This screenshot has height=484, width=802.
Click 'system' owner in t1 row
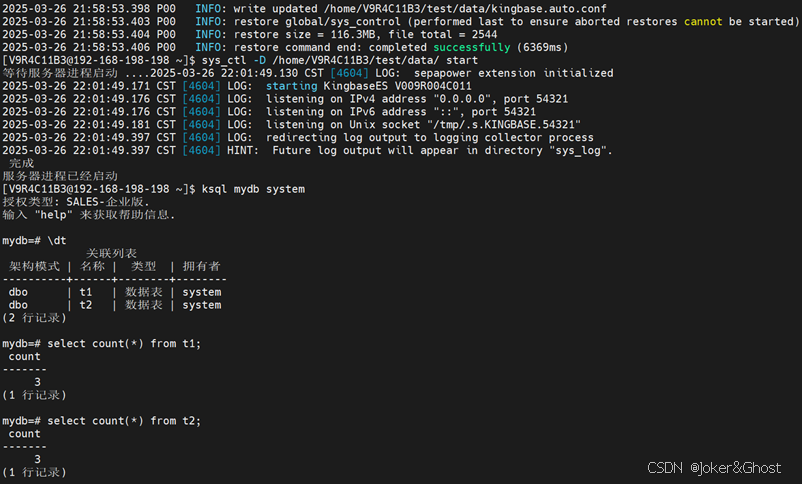tap(202, 292)
